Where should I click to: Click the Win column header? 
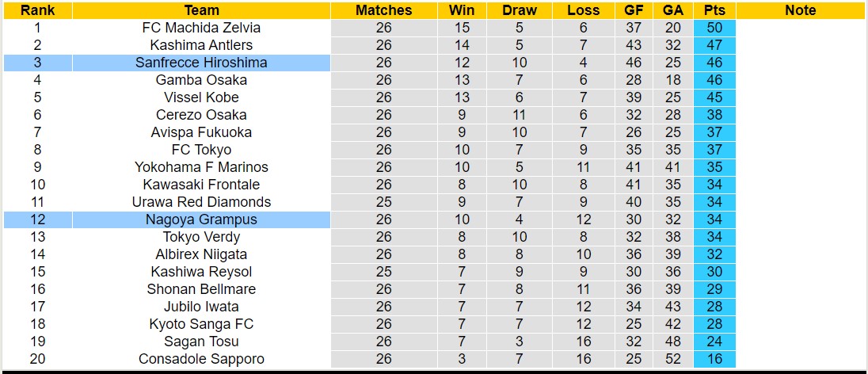click(462, 10)
